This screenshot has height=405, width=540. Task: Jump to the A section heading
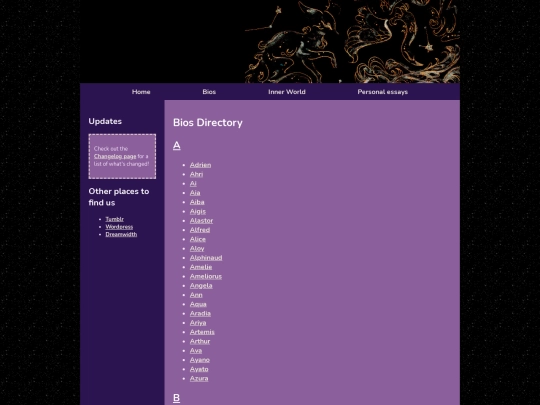tap(177, 146)
